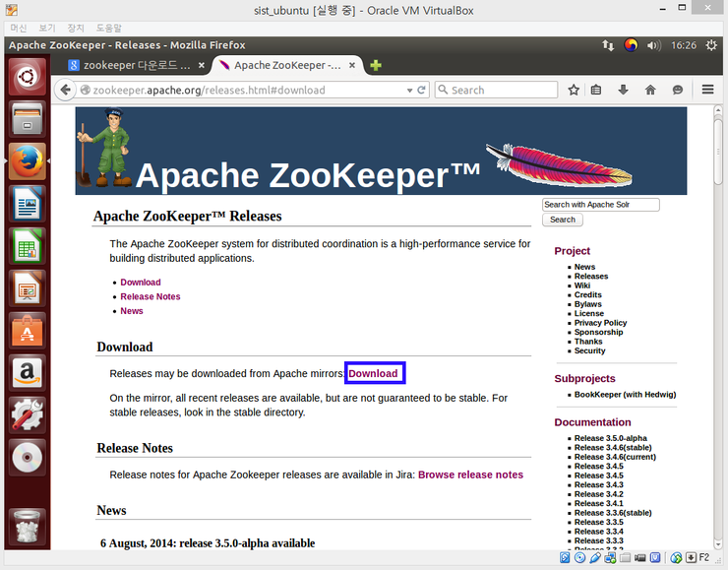Open the Amazon launcher icon
Image resolution: width=728 pixels, height=570 pixels.
pyautogui.click(x=27, y=372)
